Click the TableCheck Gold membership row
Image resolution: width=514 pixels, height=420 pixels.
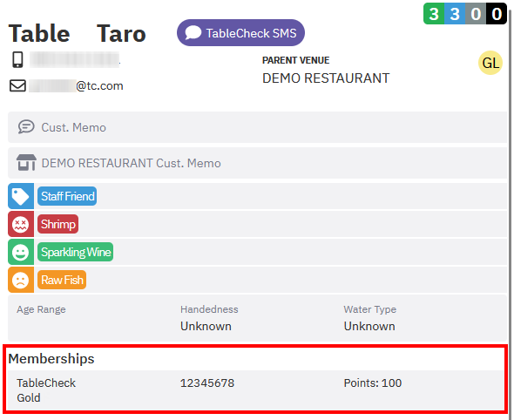tap(255, 390)
